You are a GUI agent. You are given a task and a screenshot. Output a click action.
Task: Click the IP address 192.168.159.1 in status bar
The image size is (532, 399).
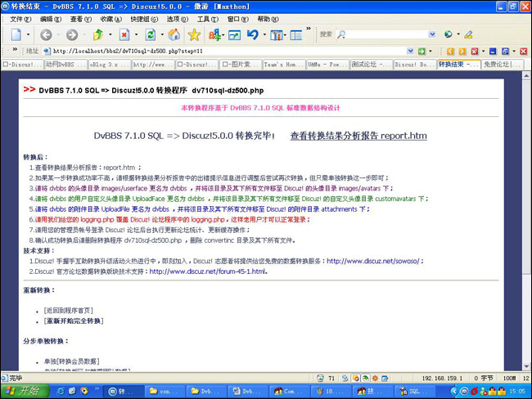(x=442, y=378)
